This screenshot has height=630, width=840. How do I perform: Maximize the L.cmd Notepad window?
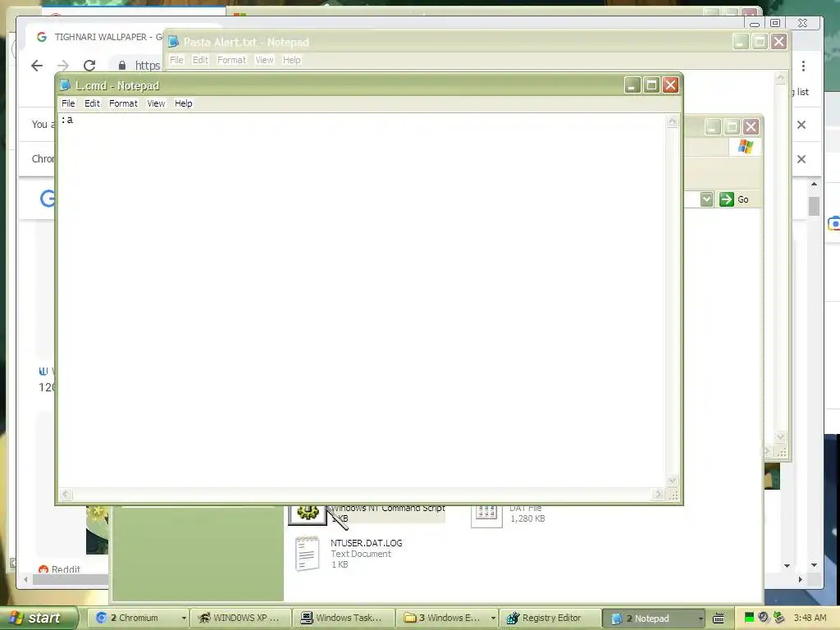tap(651, 85)
